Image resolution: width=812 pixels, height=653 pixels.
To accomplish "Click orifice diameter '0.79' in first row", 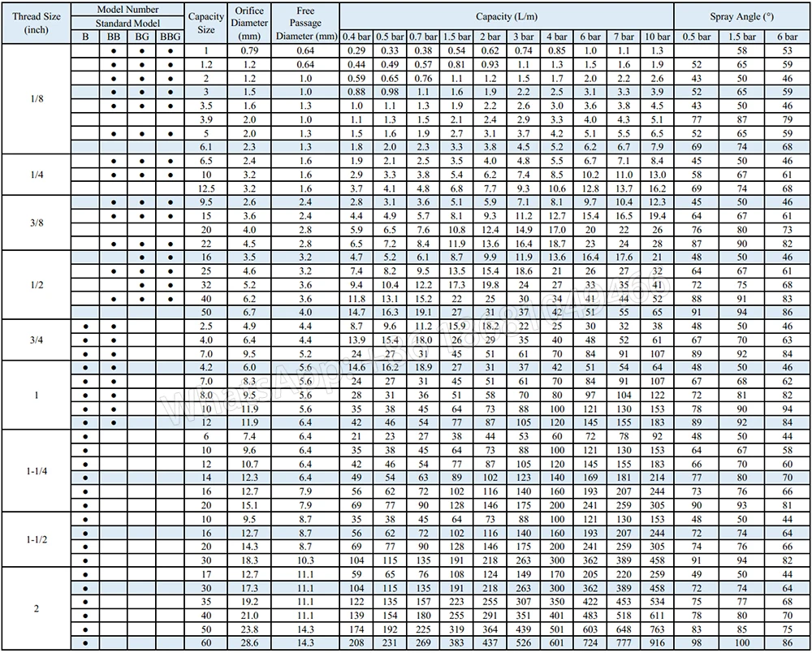I will coord(249,50).
